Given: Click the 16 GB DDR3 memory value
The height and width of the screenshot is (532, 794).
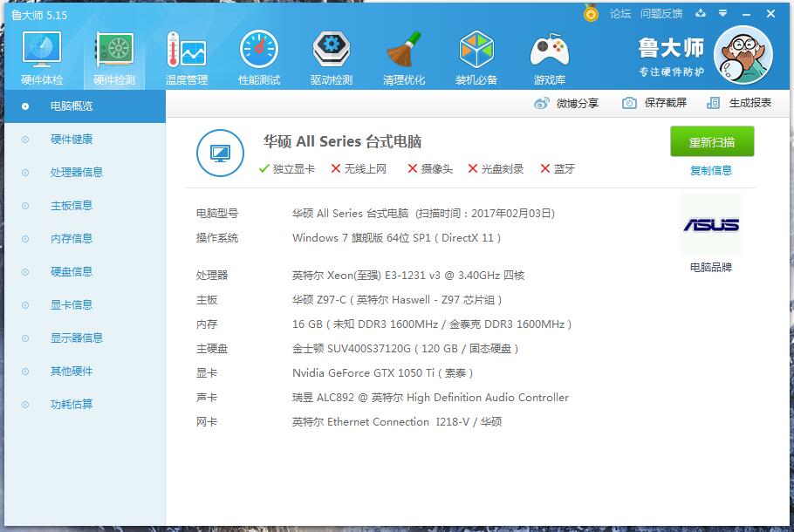Looking at the screenshot, I should tap(432, 324).
